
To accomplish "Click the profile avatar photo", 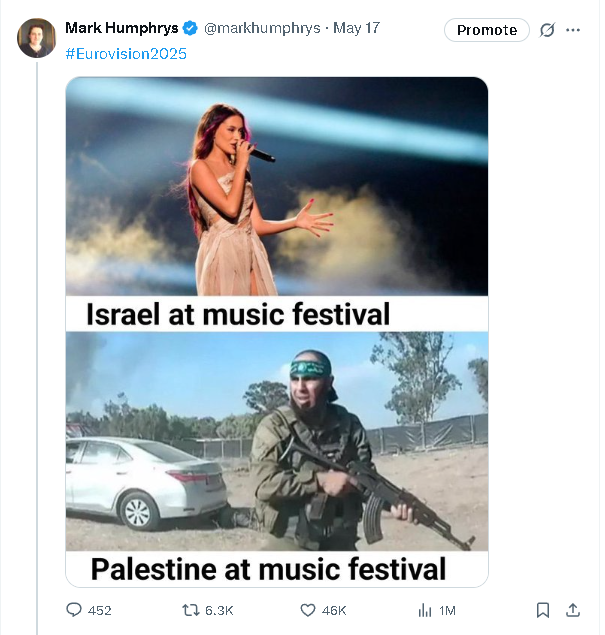I will pos(37,38).
